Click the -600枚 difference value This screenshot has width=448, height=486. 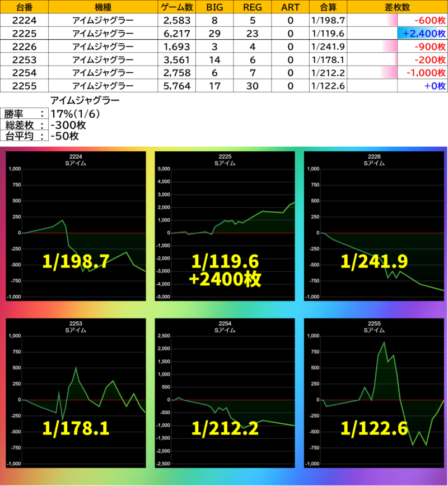click(x=430, y=20)
